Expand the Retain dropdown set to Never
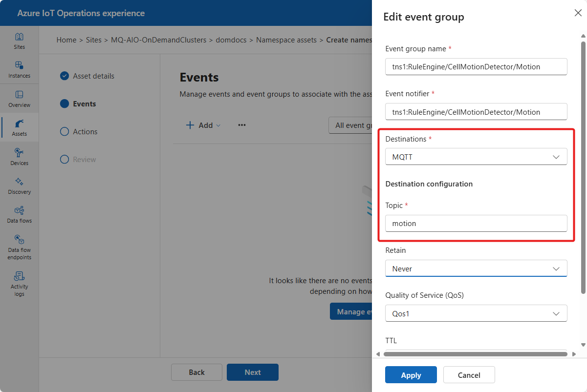Image resolution: width=587 pixels, height=392 pixels. [476, 268]
